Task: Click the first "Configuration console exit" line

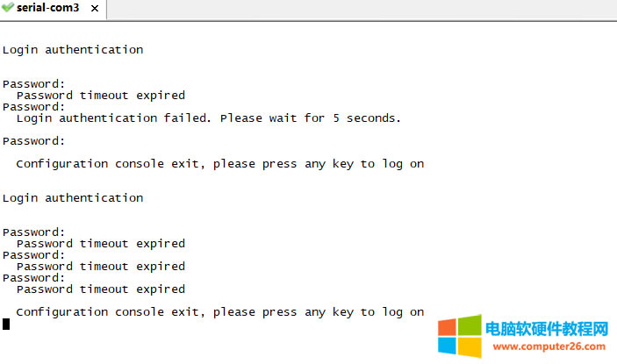Action: pos(219,164)
